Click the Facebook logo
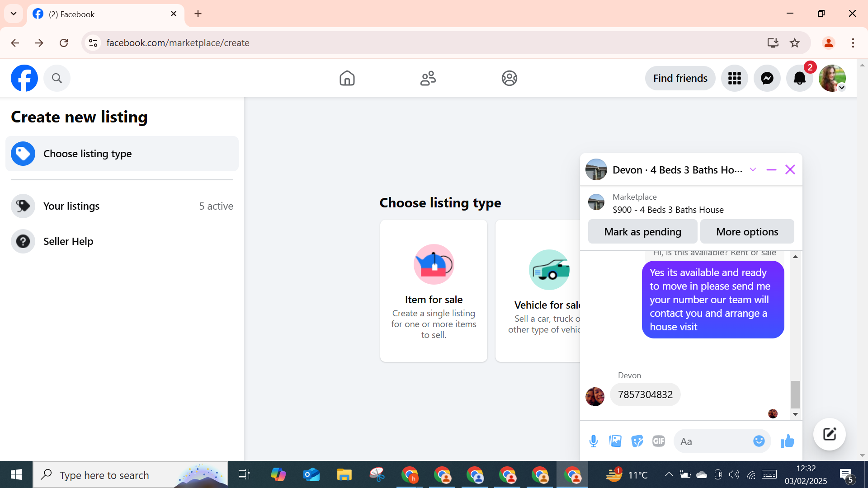The width and height of the screenshot is (868, 488). 24,78
